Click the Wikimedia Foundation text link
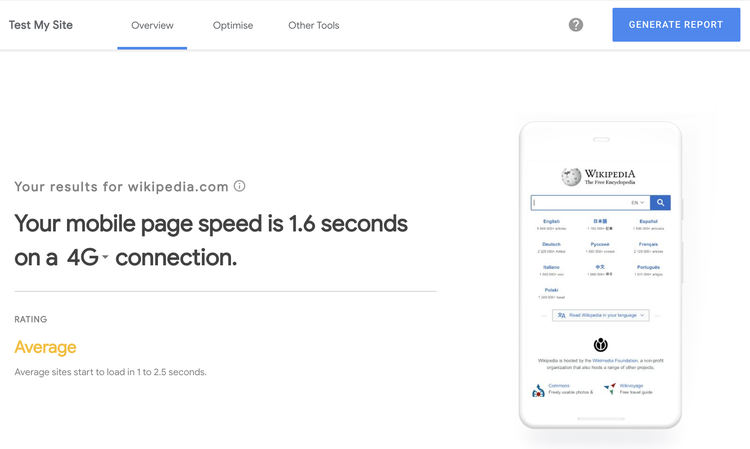 (615, 361)
